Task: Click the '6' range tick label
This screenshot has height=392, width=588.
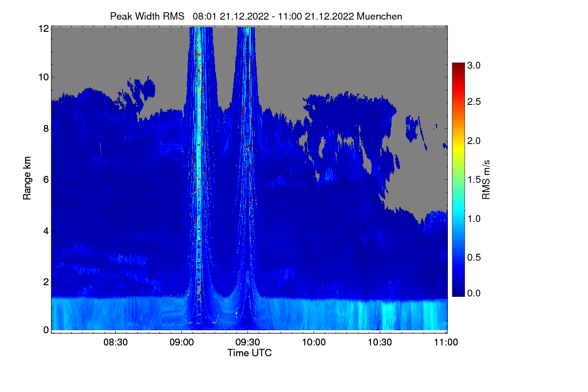Action: [46, 179]
